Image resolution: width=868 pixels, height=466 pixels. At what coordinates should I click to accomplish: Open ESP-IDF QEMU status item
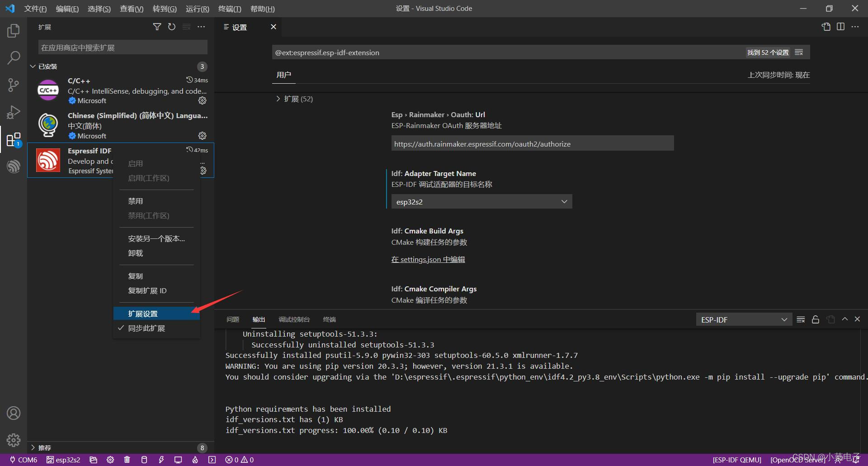click(737, 460)
